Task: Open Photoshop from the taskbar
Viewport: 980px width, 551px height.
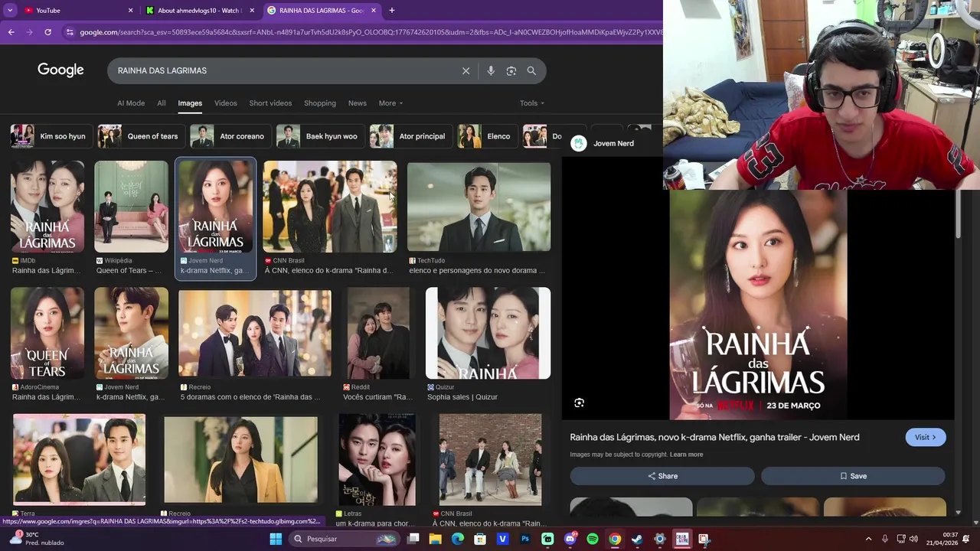Action: coord(525,539)
